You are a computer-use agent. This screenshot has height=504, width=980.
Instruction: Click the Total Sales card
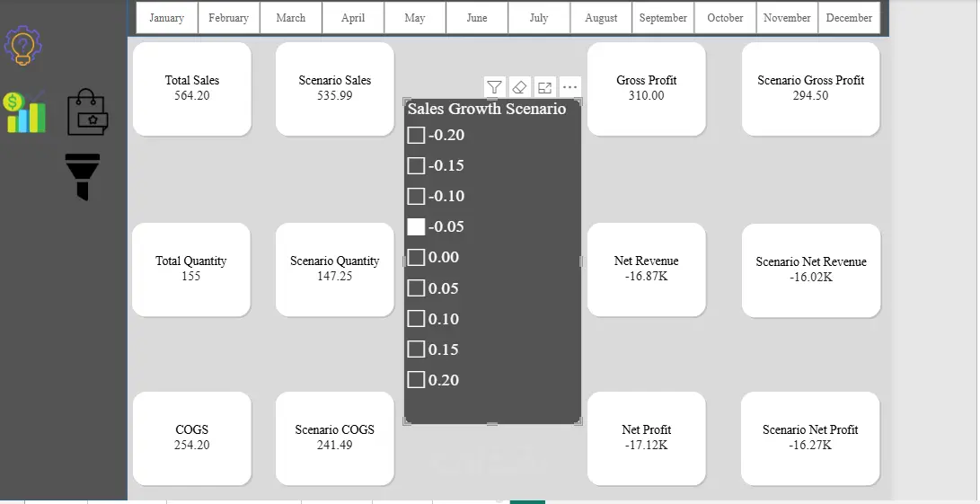tap(192, 89)
